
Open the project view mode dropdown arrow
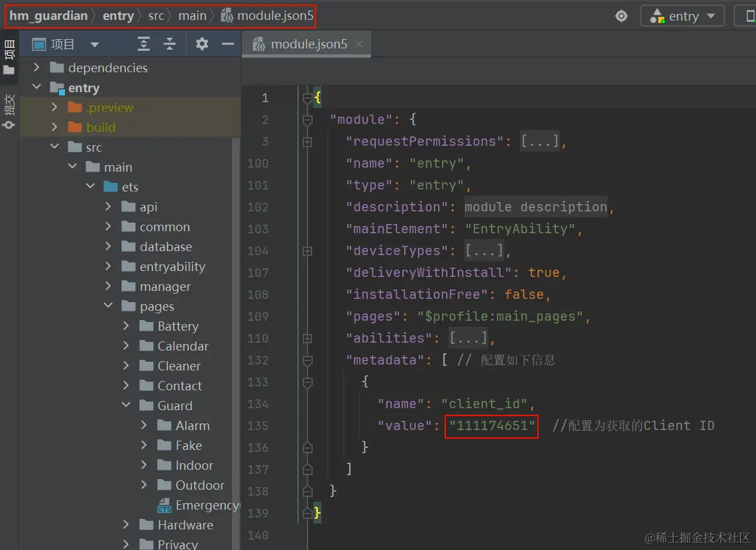tap(95, 45)
